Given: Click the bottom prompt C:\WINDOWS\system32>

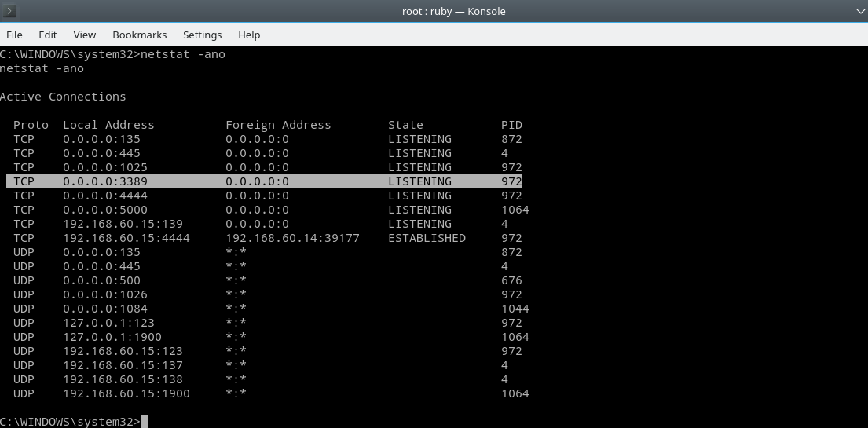Looking at the screenshot, I should click(x=70, y=422).
